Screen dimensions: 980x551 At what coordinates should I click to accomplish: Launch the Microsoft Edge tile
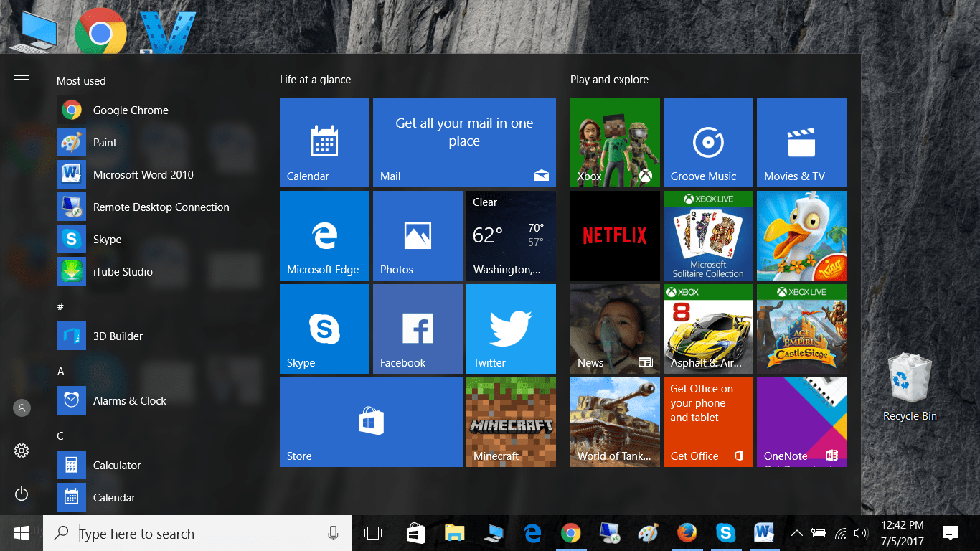tap(324, 236)
